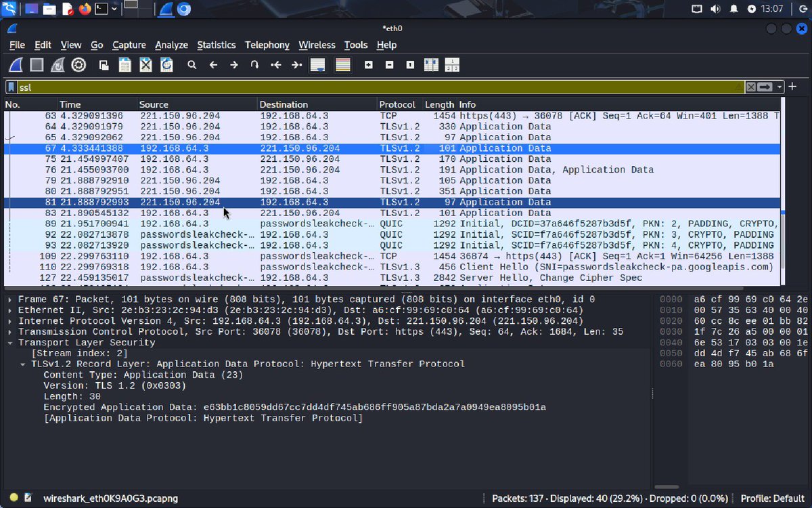The width and height of the screenshot is (812, 508).
Task: Launch Firefox from the taskbar
Action: coord(85,9)
